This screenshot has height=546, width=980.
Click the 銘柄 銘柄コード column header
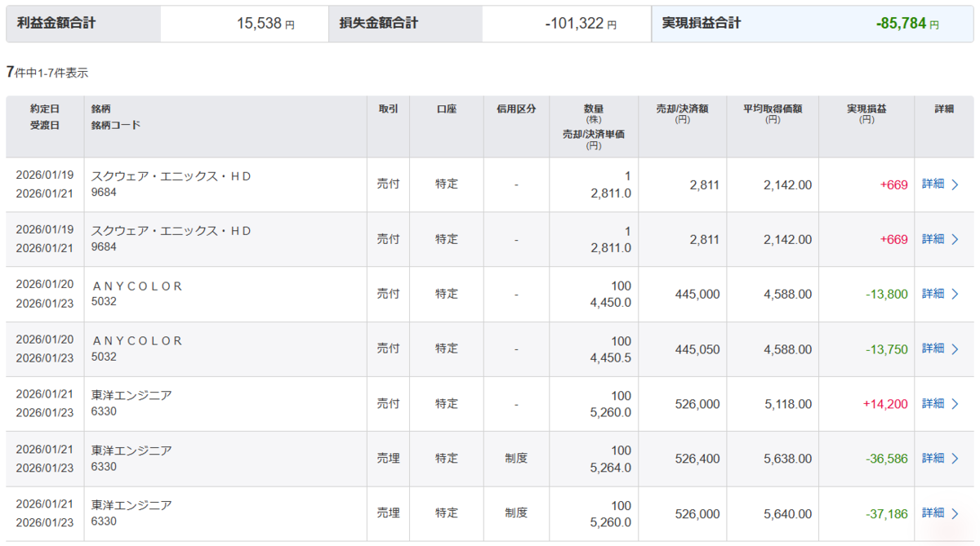tap(116, 117)
